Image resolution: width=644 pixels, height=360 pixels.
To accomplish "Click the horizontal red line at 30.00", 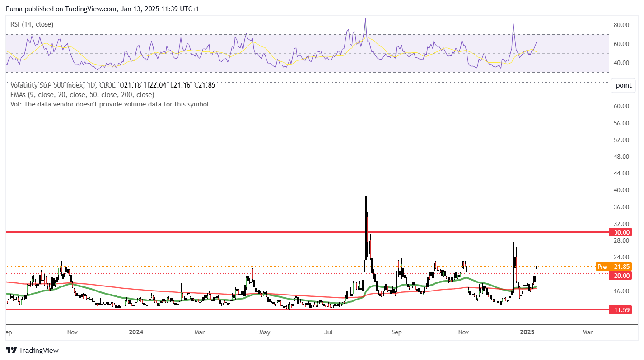I will pyautogui.click(x=307, y=232).
